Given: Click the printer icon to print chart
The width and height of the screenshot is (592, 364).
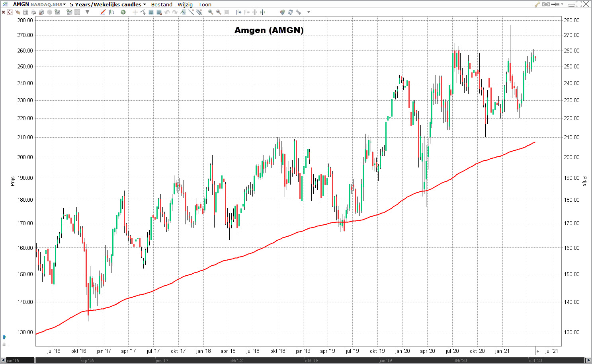Looking at the screenshot, I should [x=33, y=12].
